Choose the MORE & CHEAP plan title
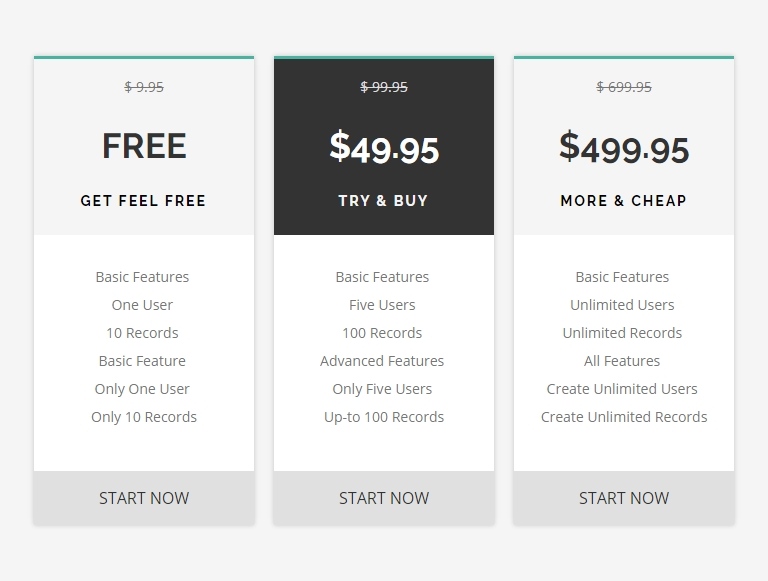 (x=624, y=201)
